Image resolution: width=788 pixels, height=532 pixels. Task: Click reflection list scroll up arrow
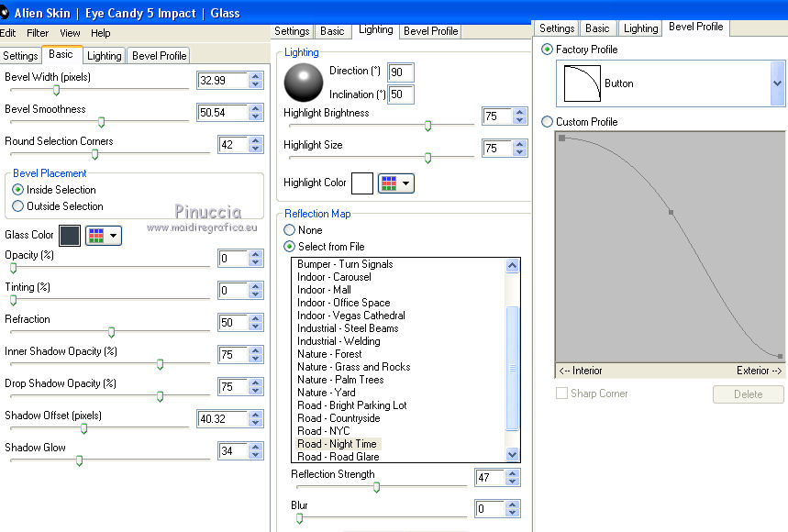pos(512,265)
